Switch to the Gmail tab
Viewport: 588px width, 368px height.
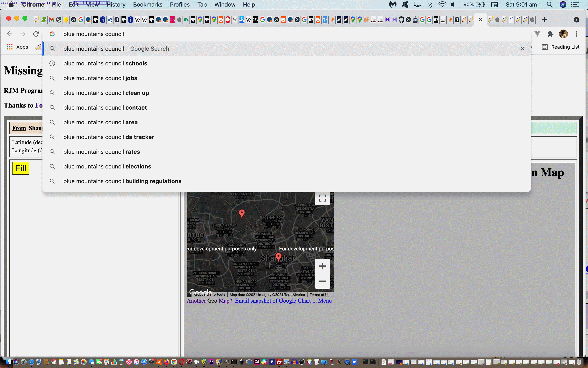click(51, 20)
